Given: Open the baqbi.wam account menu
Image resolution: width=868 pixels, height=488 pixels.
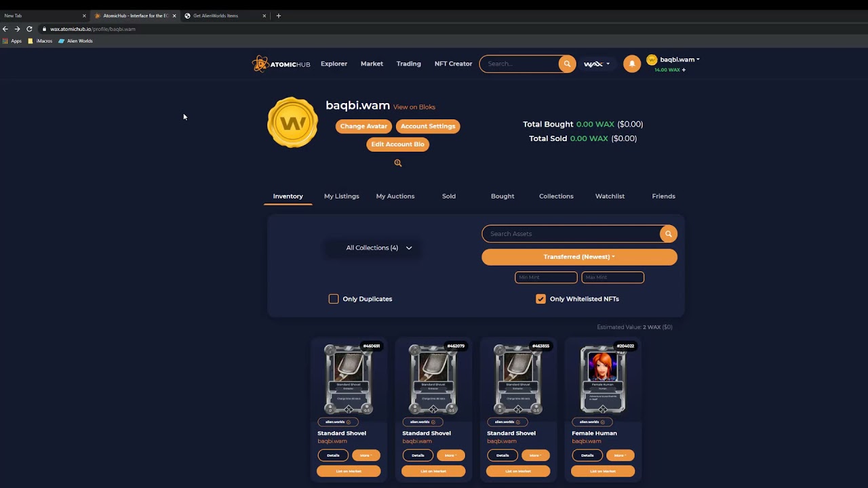Looking at the screenshot, I should (x=679, y=60).
